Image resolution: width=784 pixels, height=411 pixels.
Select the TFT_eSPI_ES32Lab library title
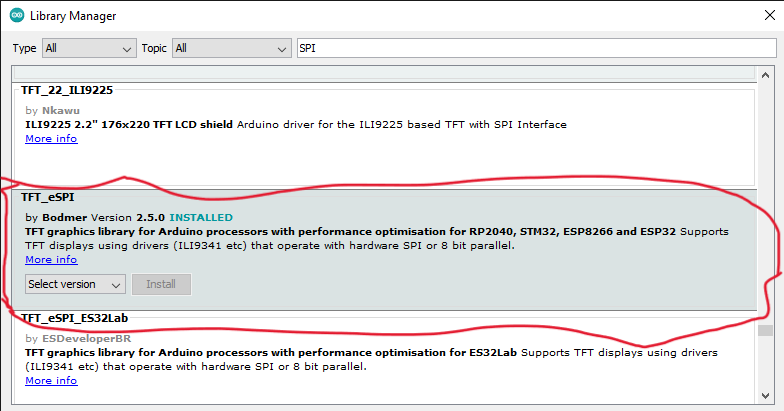click(74, 318)
